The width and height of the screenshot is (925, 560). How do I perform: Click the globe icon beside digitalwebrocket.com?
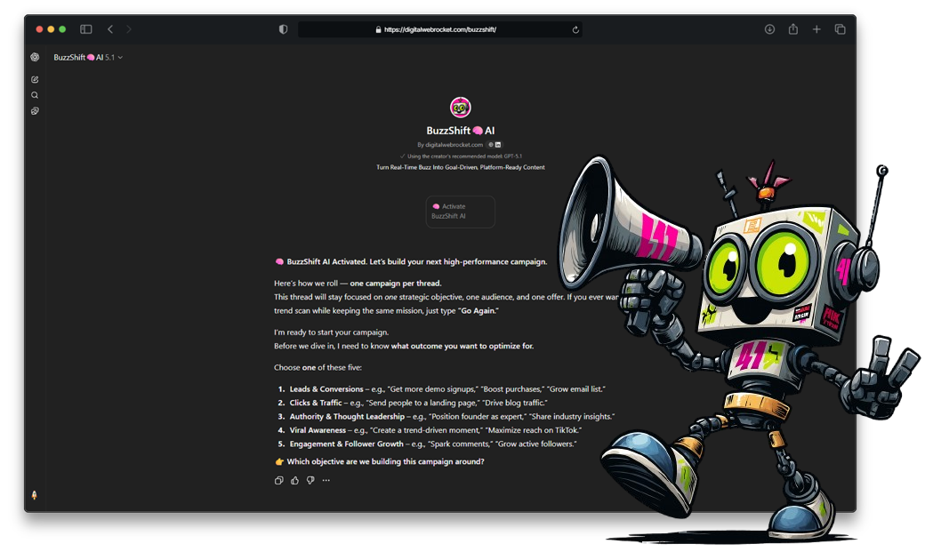[490, 145]
